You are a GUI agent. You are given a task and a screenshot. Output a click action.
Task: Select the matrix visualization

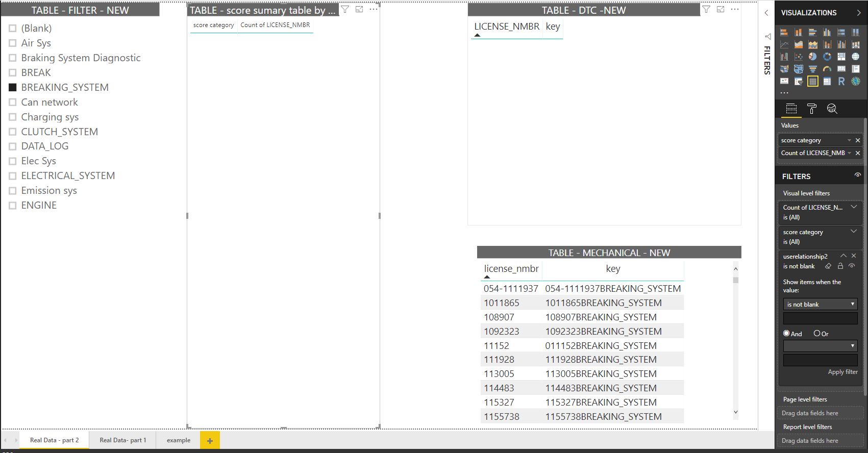click(x=827, y=81)
